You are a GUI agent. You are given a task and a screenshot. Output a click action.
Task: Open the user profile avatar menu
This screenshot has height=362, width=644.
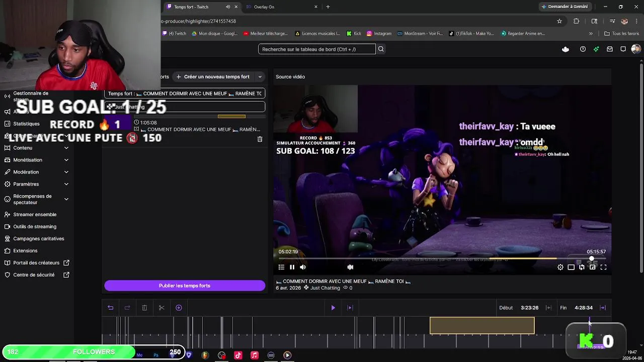(636, 49)
